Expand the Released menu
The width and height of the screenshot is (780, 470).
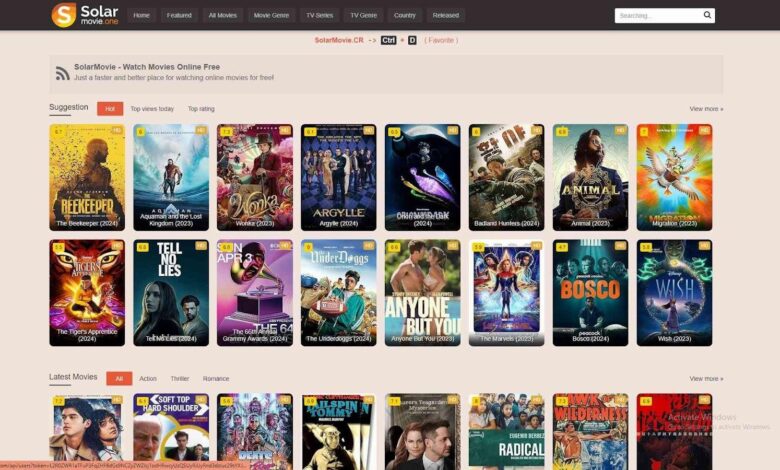click(446, 15)
